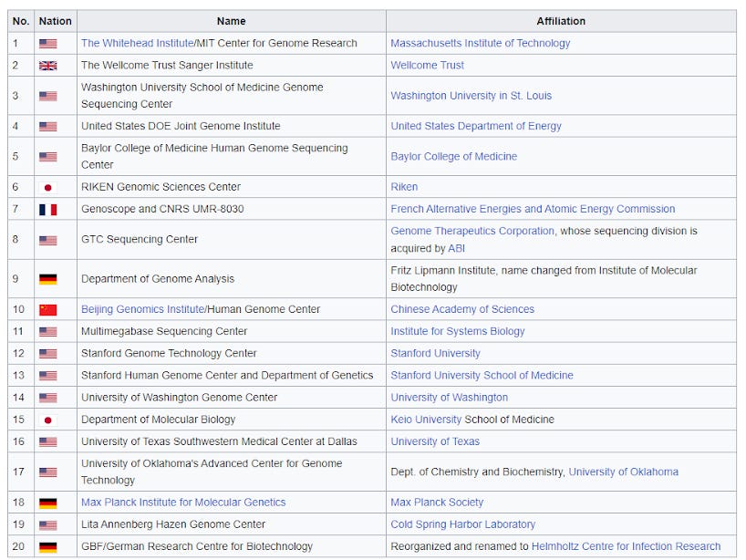Follow the Keio University link
The height and width of the screenshot is (560, 746).
pos(426,420)
